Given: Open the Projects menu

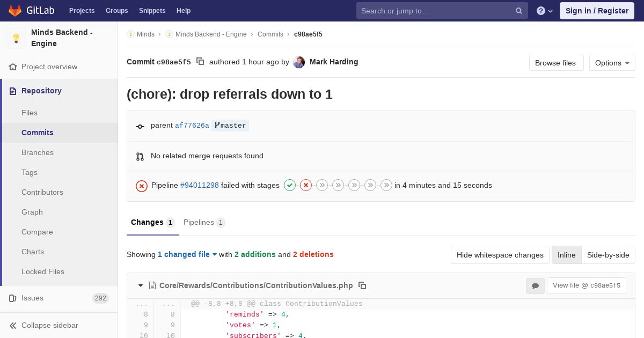Looking at the screenshot, I should (x=82, y=11).
